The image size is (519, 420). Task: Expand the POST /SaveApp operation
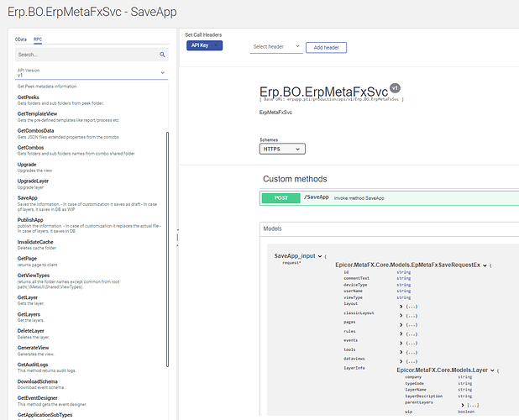tap(390, 198)
